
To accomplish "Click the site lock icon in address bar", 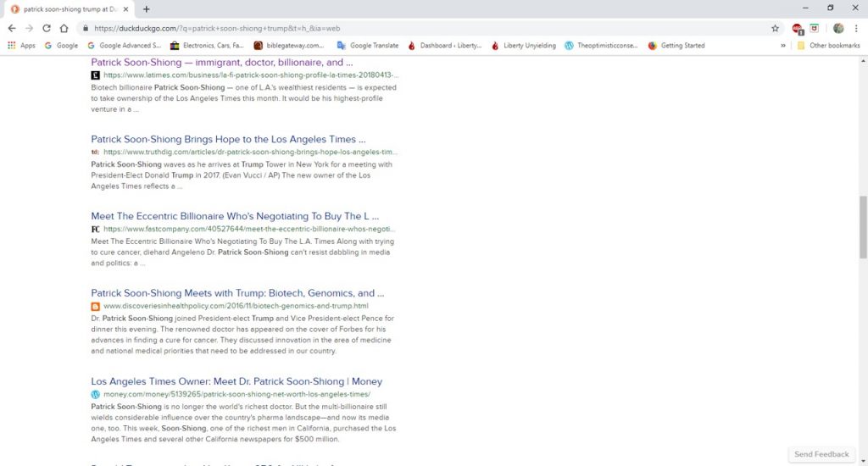I will (86, 28).
